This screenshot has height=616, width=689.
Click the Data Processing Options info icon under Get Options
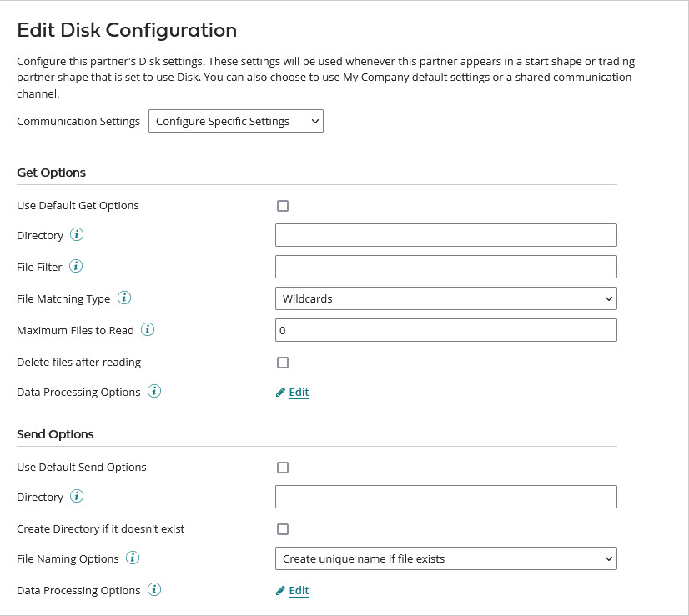(153, 392)
